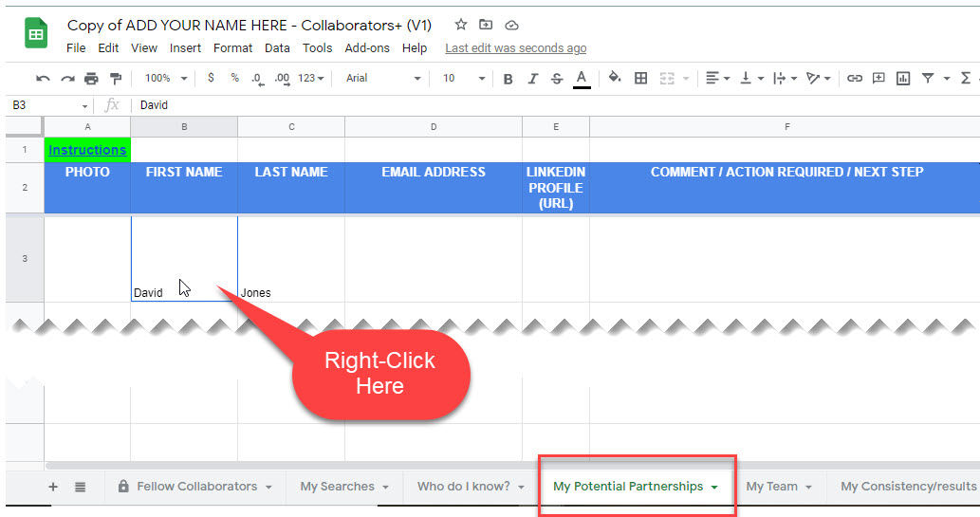
Task: Switch to Fellow Collaborators tab
Action: tap(195, 487)
